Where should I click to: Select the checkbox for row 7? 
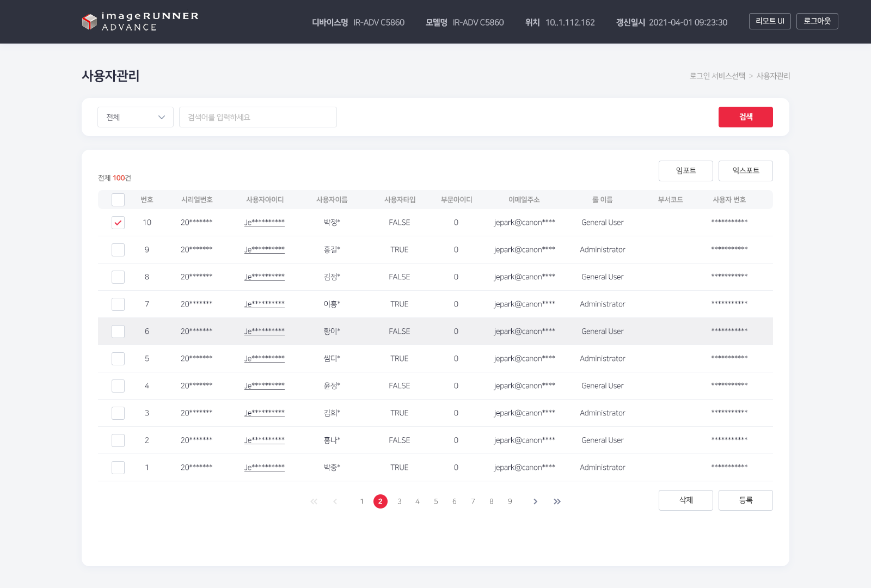pyautogui.click(x=118, y=304)
